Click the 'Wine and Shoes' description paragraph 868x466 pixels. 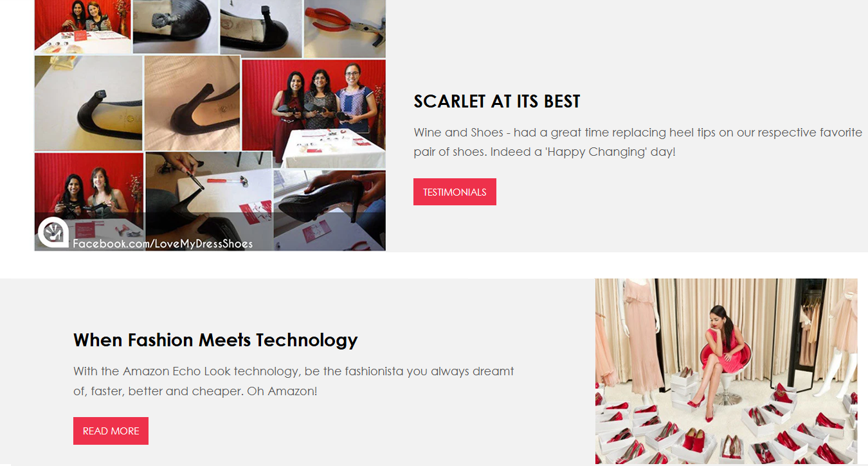click(638, 142)
